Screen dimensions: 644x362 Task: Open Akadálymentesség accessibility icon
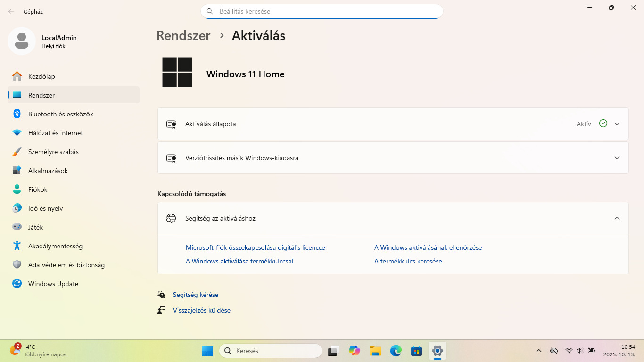pos(17,246)
